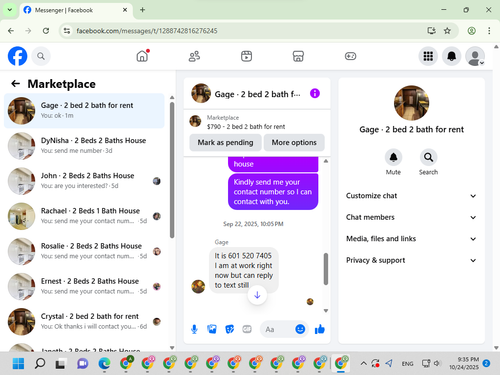Expand Media, files and links section
The width and height of the screenshot is (500, 375).
point(411,239)
